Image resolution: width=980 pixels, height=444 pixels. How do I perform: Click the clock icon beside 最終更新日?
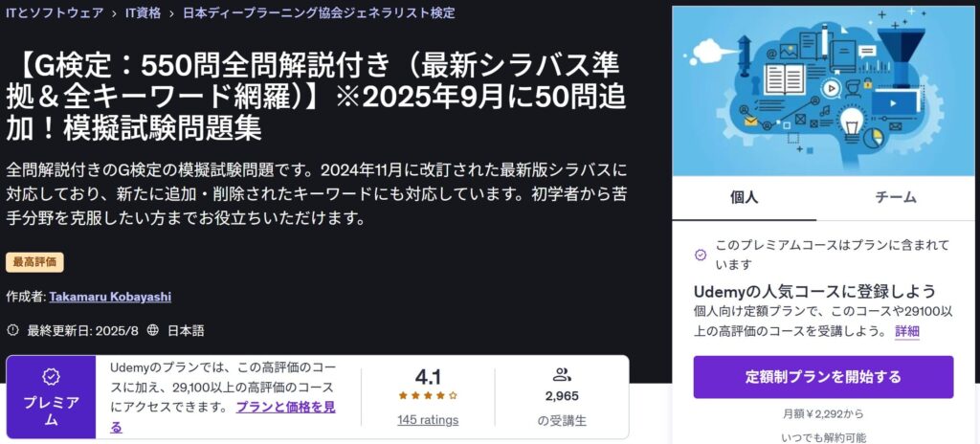point(13,330)
